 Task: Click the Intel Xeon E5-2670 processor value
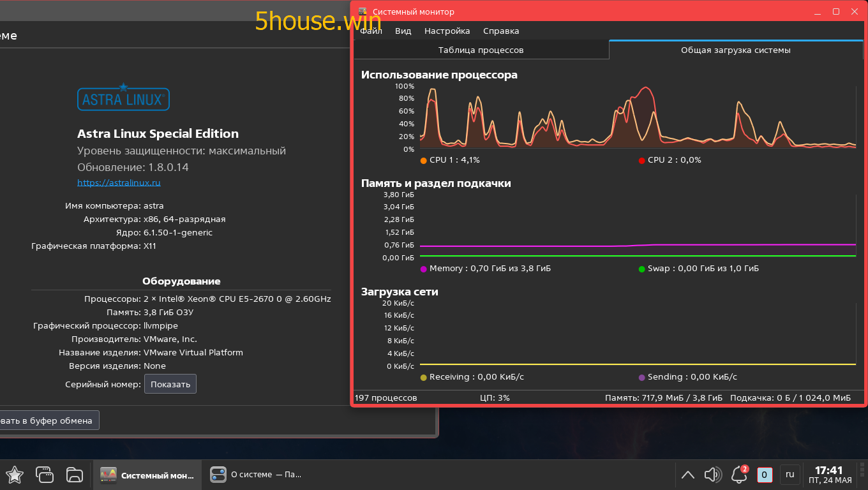(237, 299)
